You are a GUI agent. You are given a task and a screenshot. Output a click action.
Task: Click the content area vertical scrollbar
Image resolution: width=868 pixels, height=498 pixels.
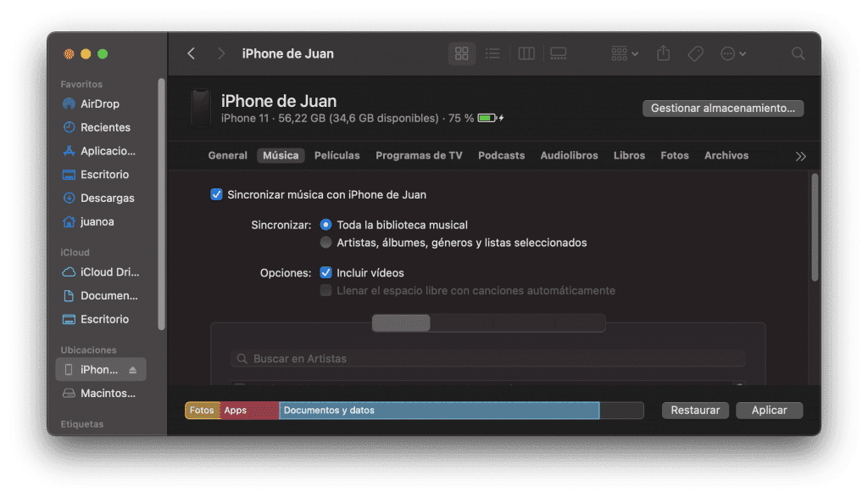815,227
